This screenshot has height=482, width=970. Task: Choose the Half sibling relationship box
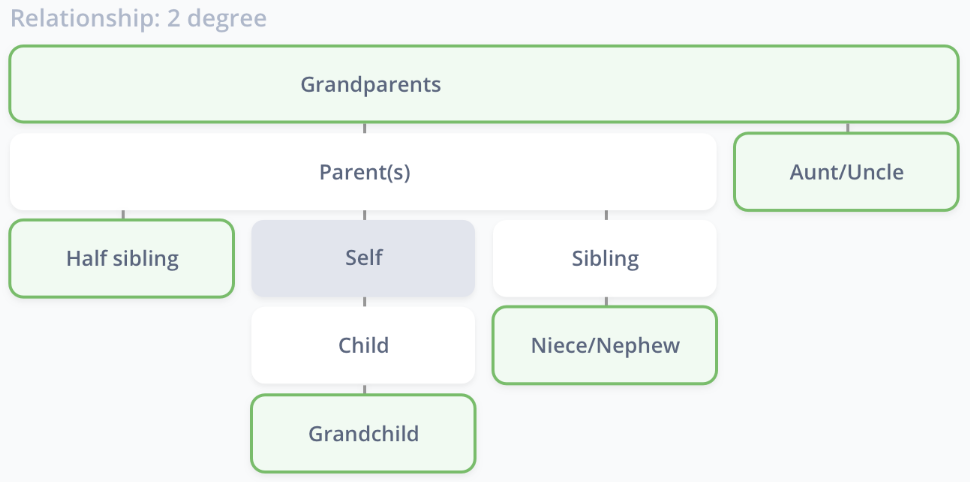tap(122, 259)
